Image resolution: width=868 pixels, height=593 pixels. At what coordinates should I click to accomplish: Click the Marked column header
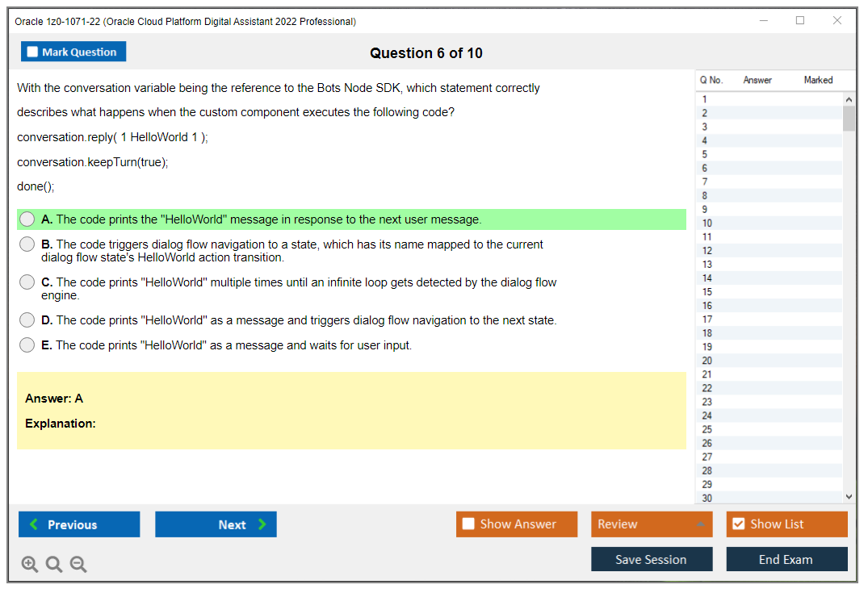point(818,80)
